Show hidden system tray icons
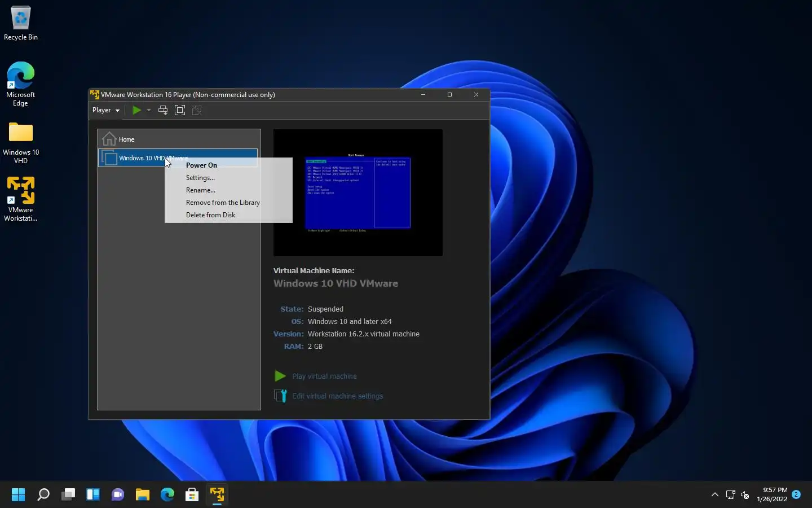812x508 pixels. click(715, 494)
